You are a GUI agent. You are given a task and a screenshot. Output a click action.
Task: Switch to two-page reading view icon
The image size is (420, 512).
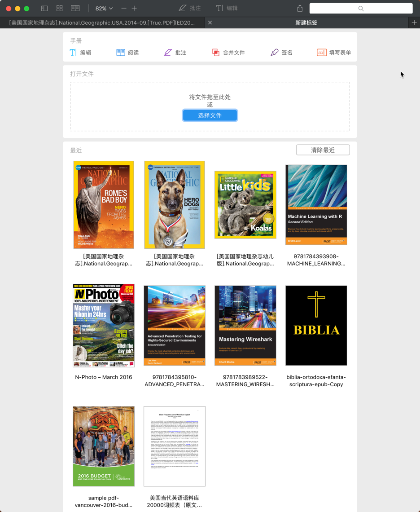click(75, 9)
